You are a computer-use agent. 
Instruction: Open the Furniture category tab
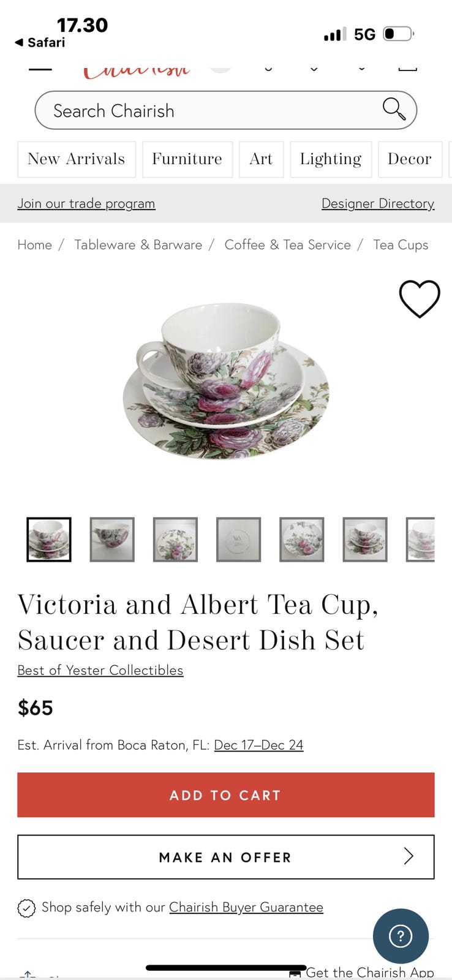point(187,159)
